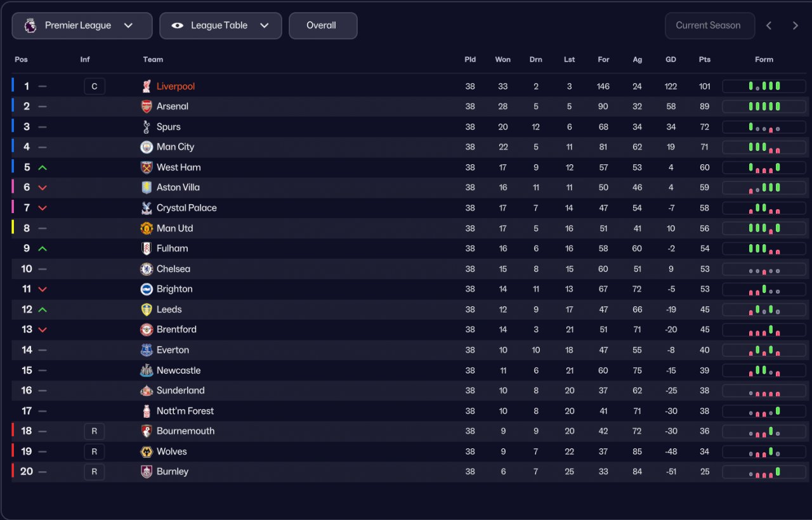The width and height of the screenshot is (812, 520).
Task: Go to the next season arrow
Action: click(795, 26)
